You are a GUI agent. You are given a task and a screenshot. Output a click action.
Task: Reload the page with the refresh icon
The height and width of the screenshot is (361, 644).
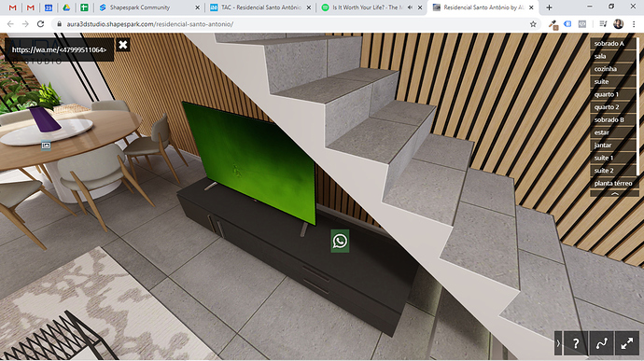(40, 24)
